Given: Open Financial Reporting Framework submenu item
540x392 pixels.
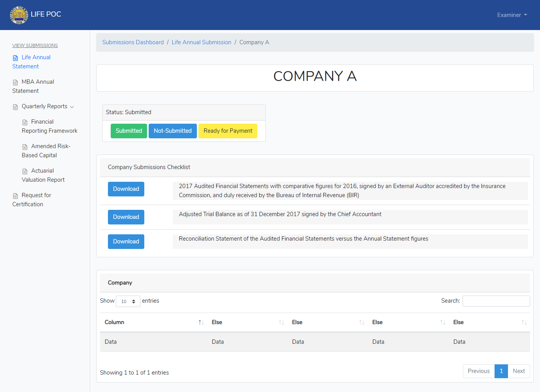Looking at the screenshot, I should [x=49, y=126].
